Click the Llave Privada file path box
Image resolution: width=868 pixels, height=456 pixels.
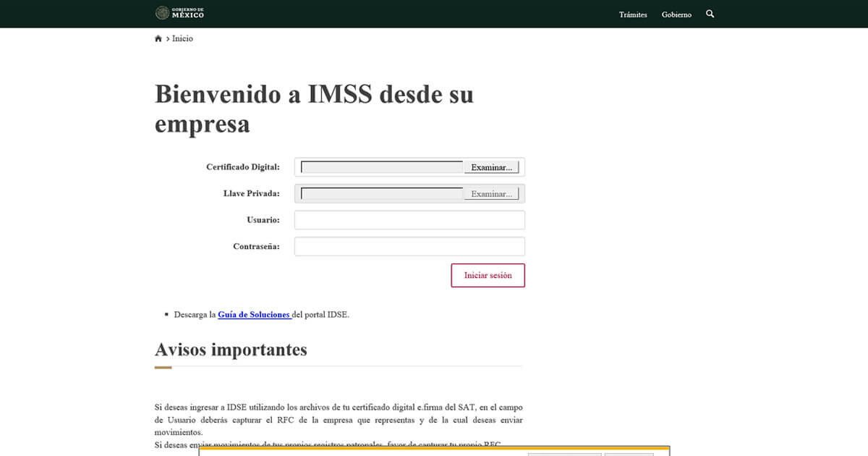point(381,194)
